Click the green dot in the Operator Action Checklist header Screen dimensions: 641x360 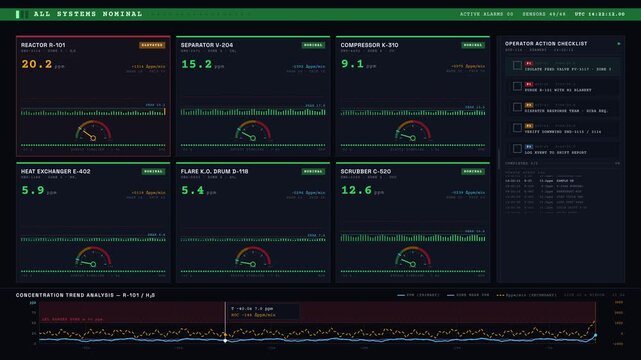pyautogui.click(x=619, y=43)
